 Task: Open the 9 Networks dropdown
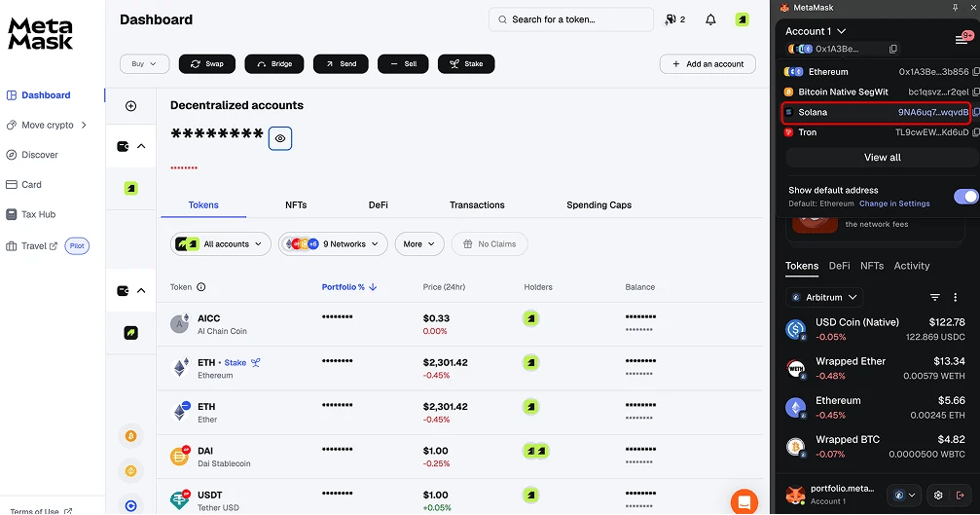(x=333, y=243)
